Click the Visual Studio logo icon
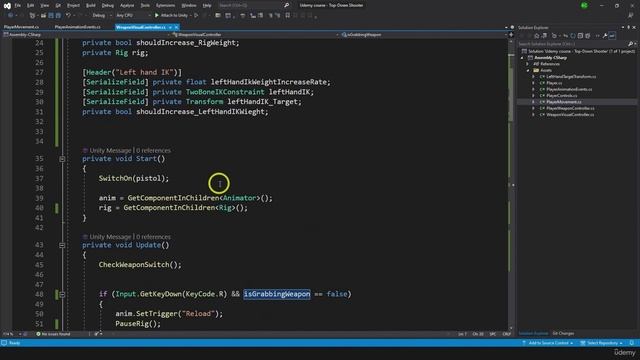Image resolution: width=640 pixels, height=360 pixels. [7, 6]
